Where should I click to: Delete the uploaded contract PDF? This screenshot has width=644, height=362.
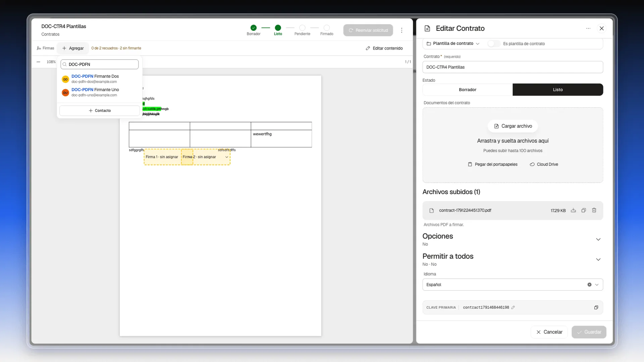(594, 210)
